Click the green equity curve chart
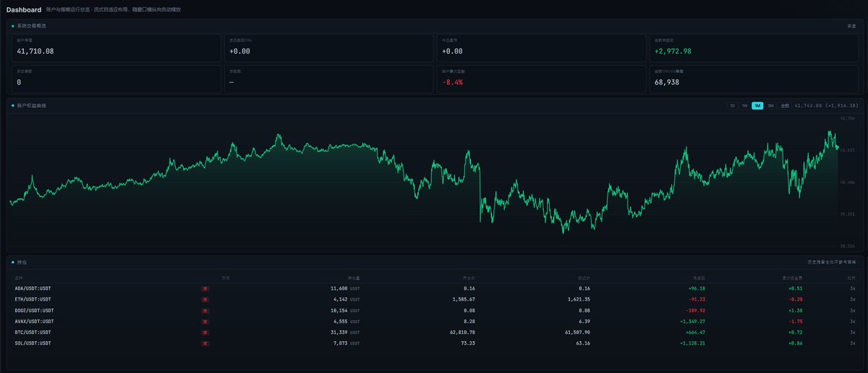This screenshot has width=868, height=373. click(423, 181)
